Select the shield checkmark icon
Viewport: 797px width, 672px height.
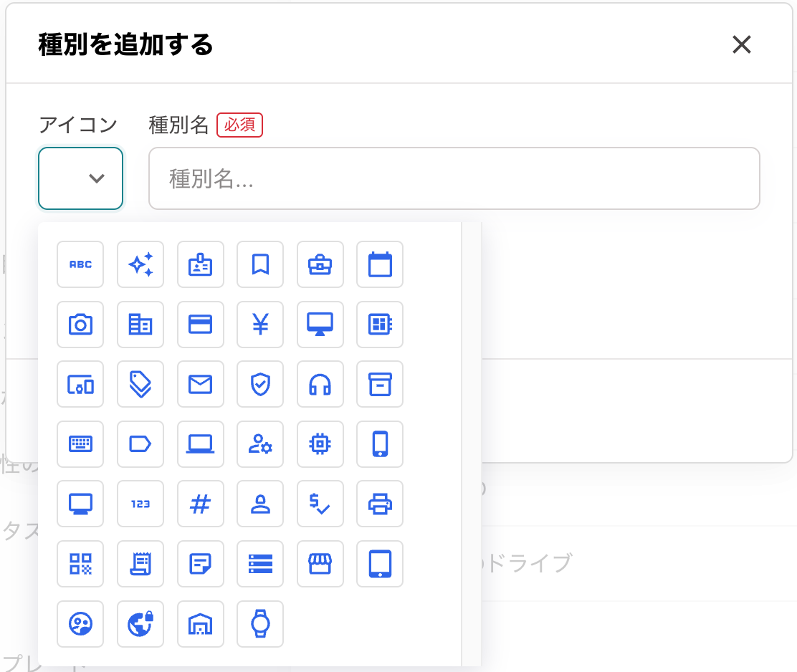(260, 384)
